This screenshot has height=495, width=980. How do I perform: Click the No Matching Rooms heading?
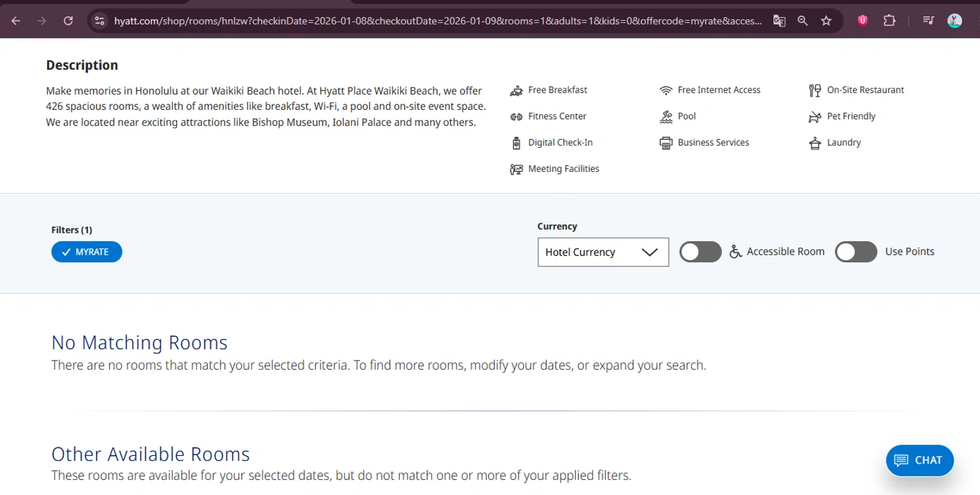click(140, 342)
